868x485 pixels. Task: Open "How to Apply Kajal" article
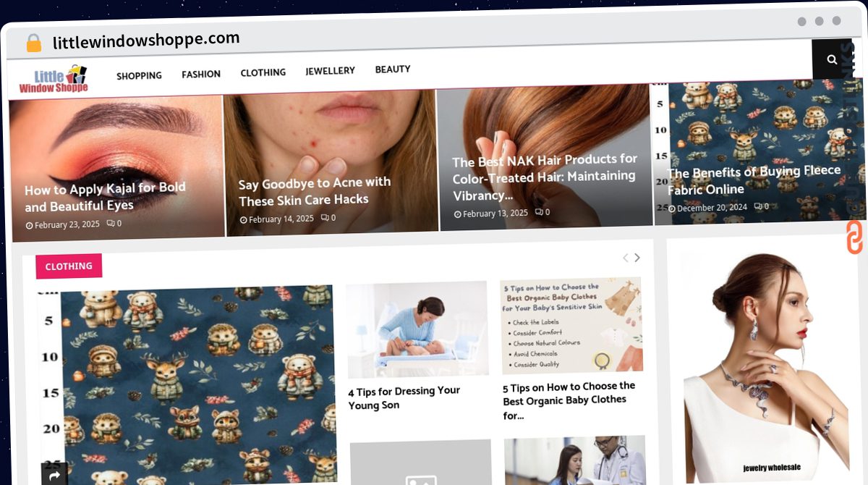105,197
